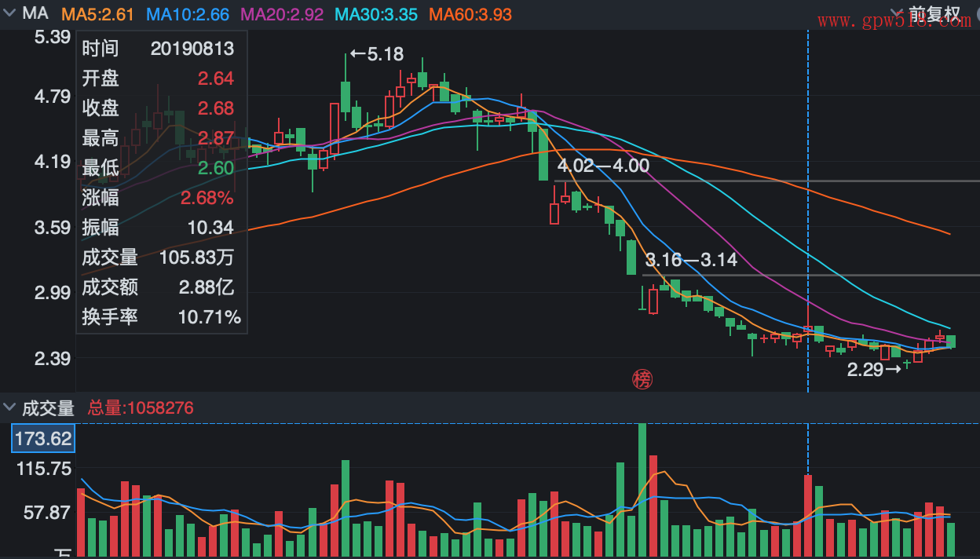Click the orange MA5:2.61 indicator label
980x559 pixels.
pyautogui.click(x=97, y=14)
